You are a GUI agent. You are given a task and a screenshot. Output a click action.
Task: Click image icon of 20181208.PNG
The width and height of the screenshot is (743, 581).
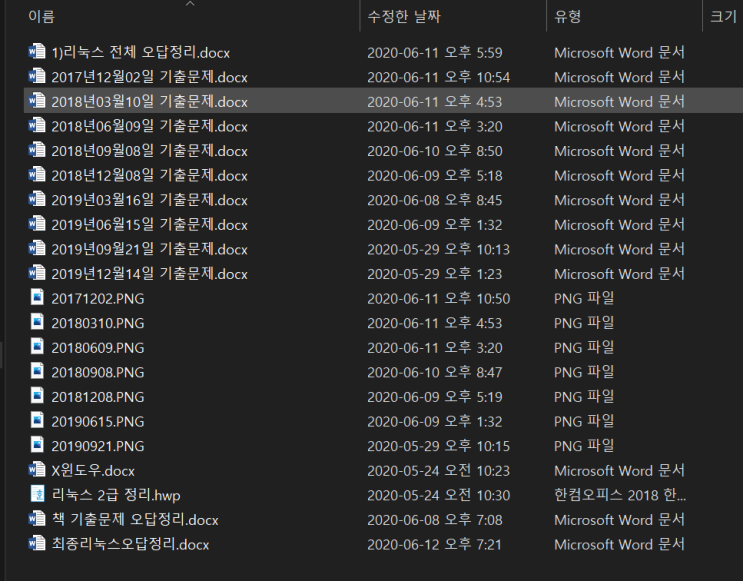(37, 396)
